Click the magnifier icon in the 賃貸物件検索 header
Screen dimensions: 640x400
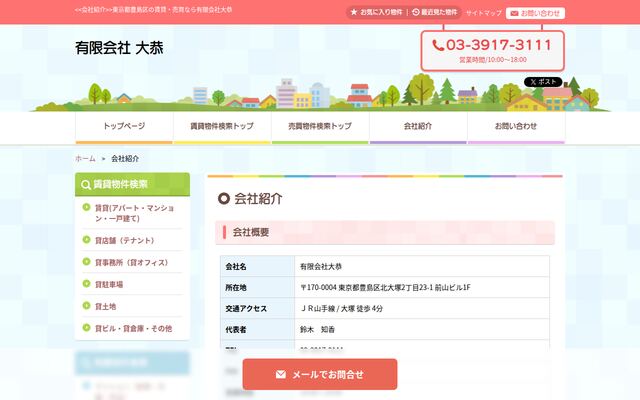pyautogui.click(x=85, y=184)
